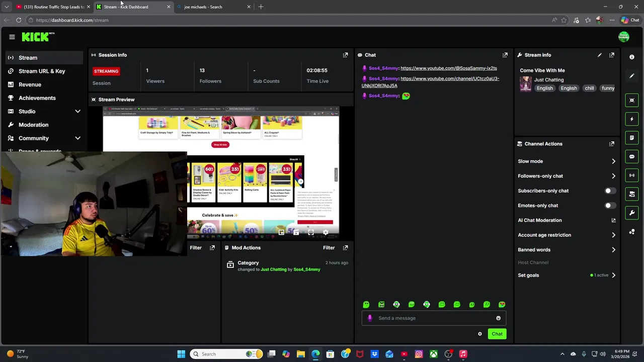The width and height of the screenshot is (644, 362).
Task: Click the Windows Start button
Action: pyautogui.click(x=181, y=354)
